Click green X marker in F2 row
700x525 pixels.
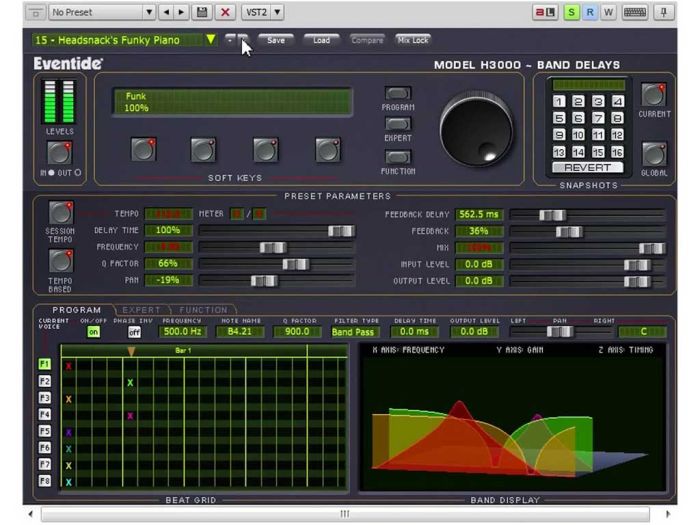pyautogui.click(x=130, y=383)
